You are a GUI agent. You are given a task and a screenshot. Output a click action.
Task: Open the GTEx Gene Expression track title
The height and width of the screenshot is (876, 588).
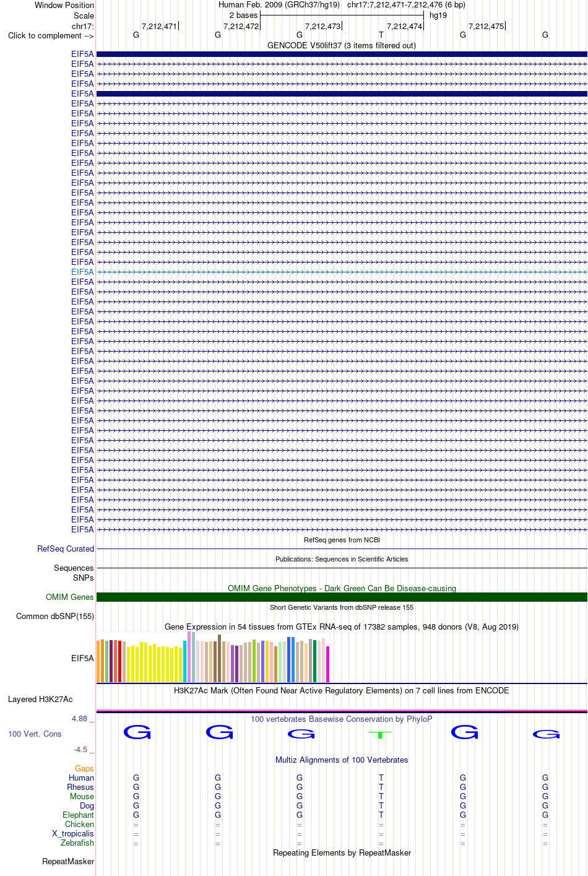tap(342, 627)
